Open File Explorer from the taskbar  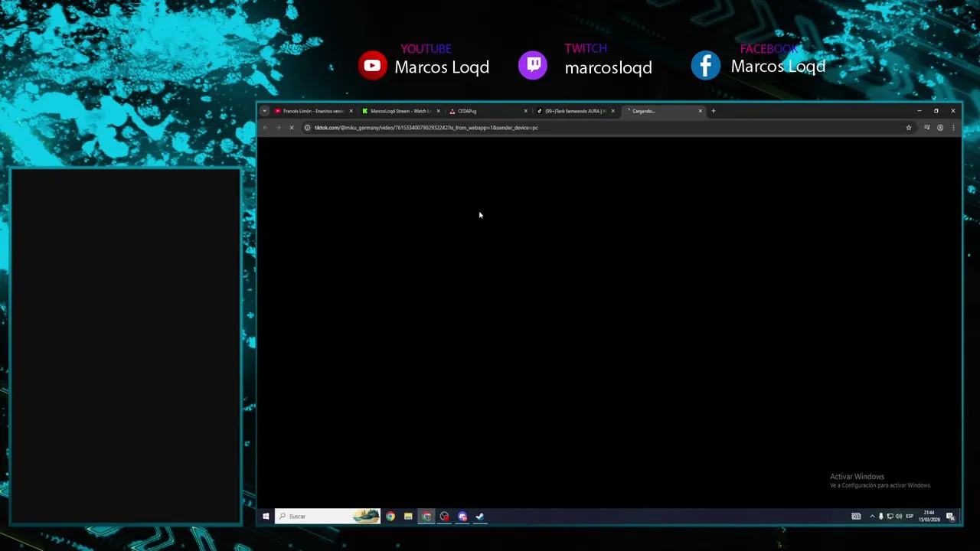(408, 517)
